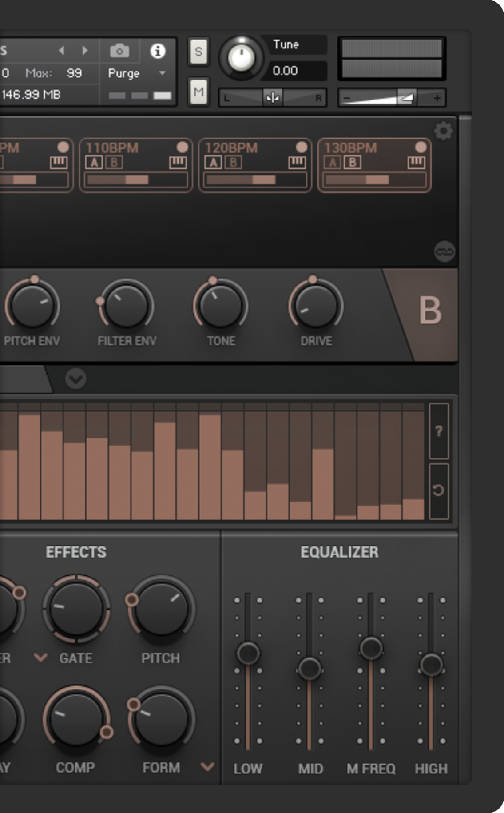Click the chain link icon

pos(444,251)
